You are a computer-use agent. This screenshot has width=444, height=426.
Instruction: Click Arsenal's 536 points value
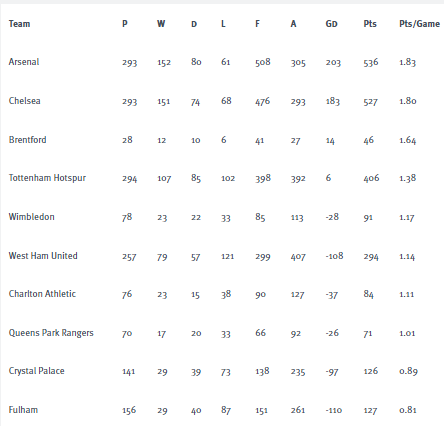(371, 62)
